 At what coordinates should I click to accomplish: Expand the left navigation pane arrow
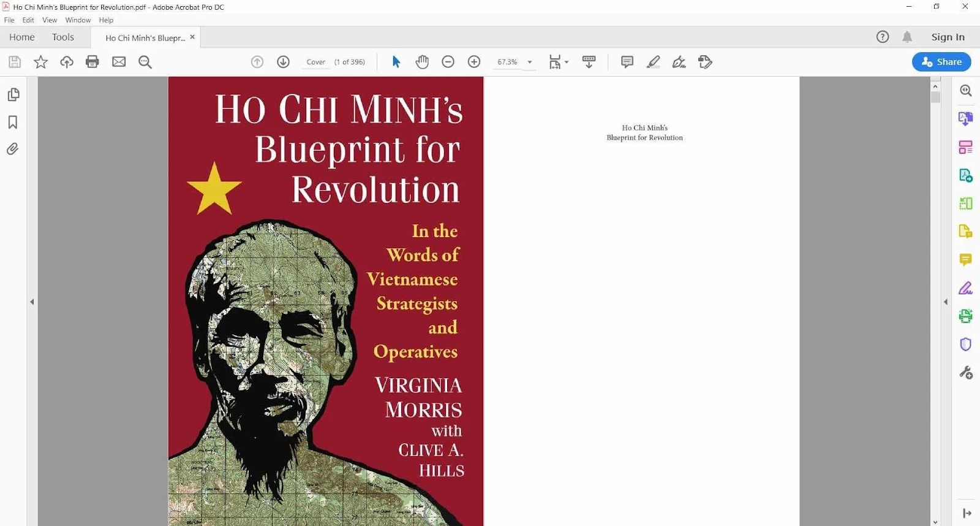tap(32, 302)
